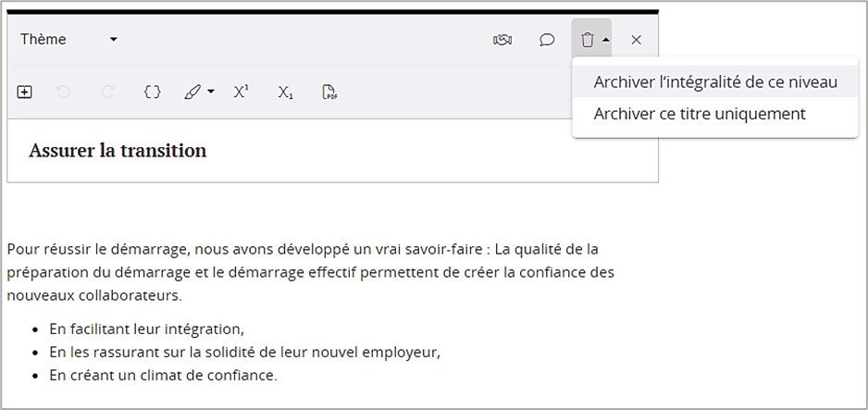The width and height of the screenshot is (868, 410).
Task: Click the bullet "En facilitant leur intégration"
Action: 146,329
